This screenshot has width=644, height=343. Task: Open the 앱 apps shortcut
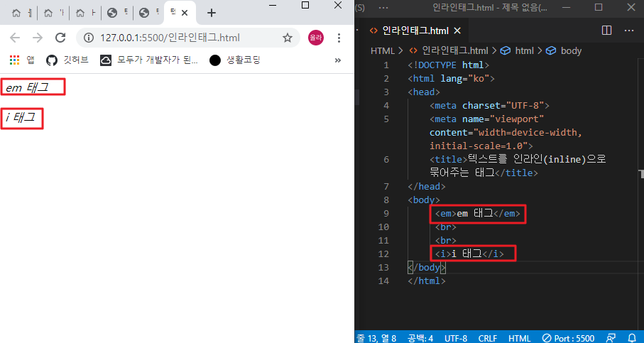pyautogui.click(x=21, y=60)
